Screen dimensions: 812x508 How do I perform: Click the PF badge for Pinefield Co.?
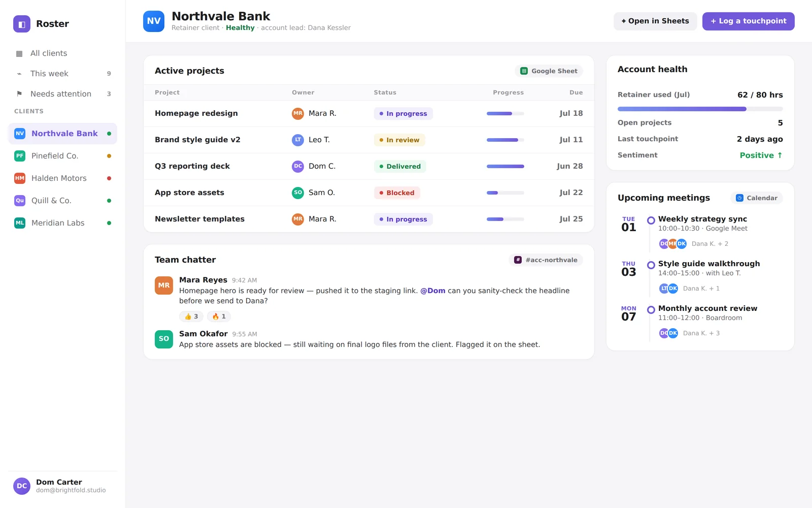(20, 156)
